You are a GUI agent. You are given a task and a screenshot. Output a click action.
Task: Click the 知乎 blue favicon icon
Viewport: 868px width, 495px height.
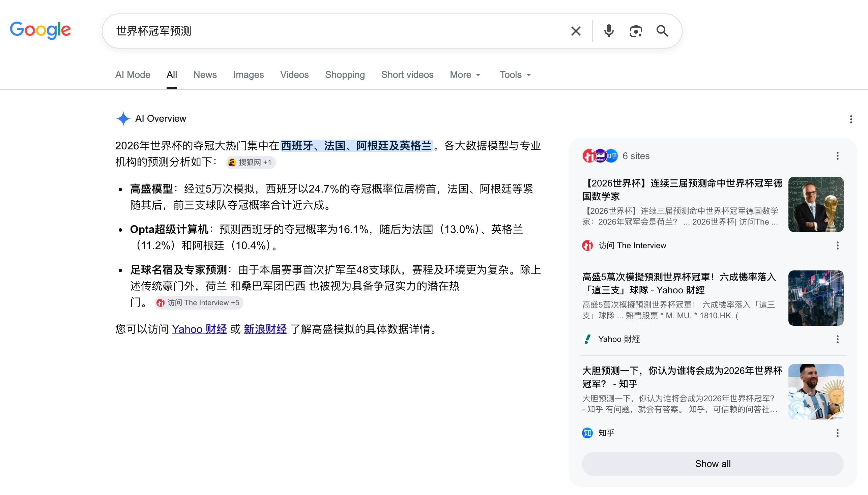coord(587,433)
